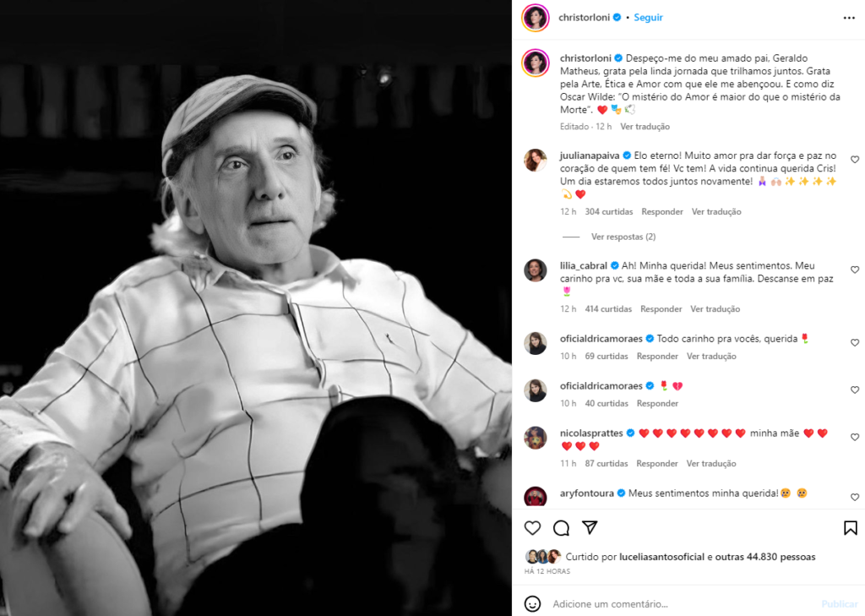The height and width of the screenshot is (616, 865).
Task: Open the three-dot more options menu
Action: 849,19
